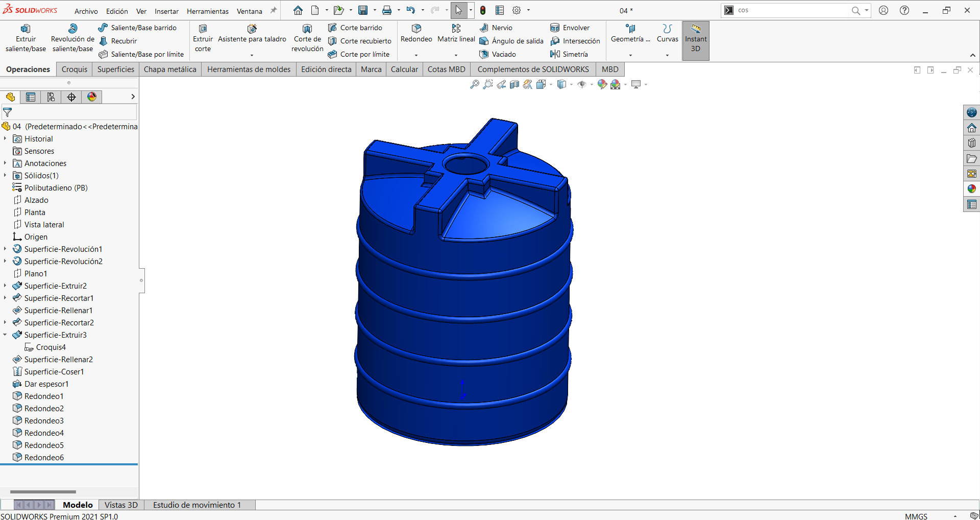Open DimXpertManager tab icon
The height and width of the screenshot is (520, 980).
tap(71, 97)
